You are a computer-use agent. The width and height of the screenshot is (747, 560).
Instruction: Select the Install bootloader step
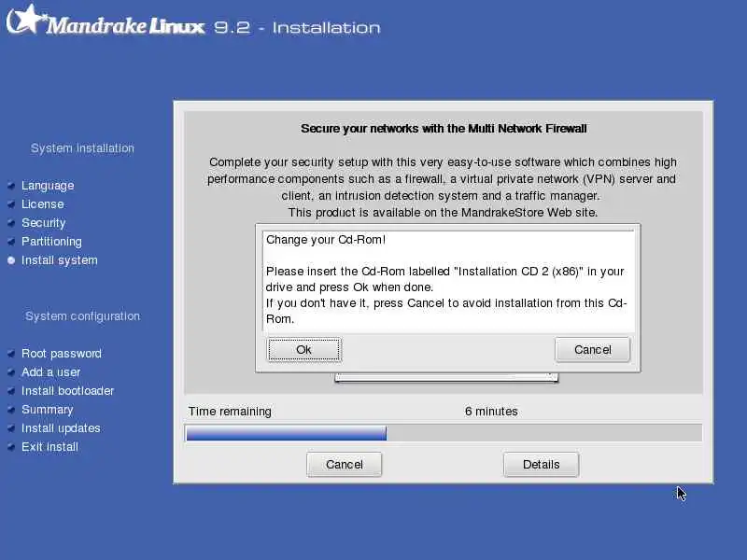[x=67, y=391]
